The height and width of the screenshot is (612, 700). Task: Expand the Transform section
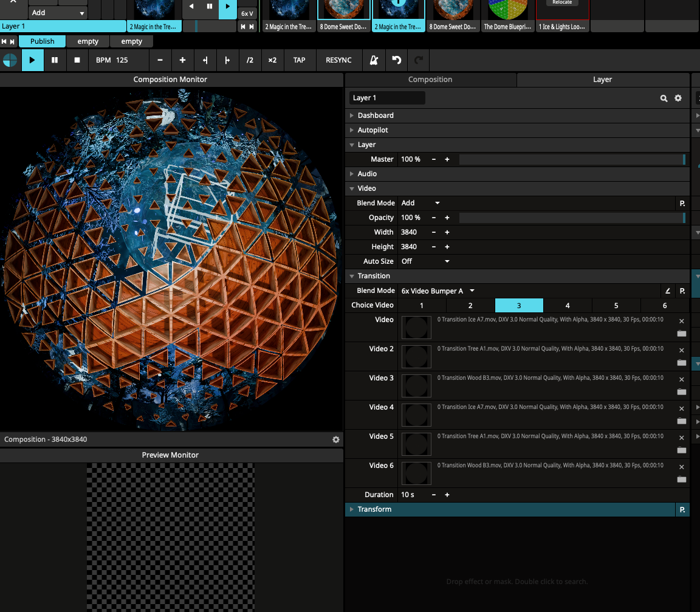[374, 509]
